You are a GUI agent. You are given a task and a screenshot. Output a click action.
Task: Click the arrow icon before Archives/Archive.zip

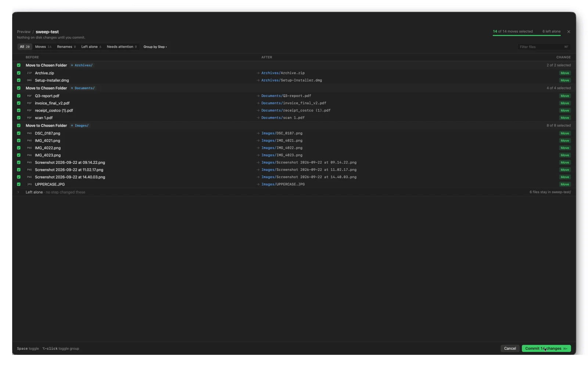point(258,73)
